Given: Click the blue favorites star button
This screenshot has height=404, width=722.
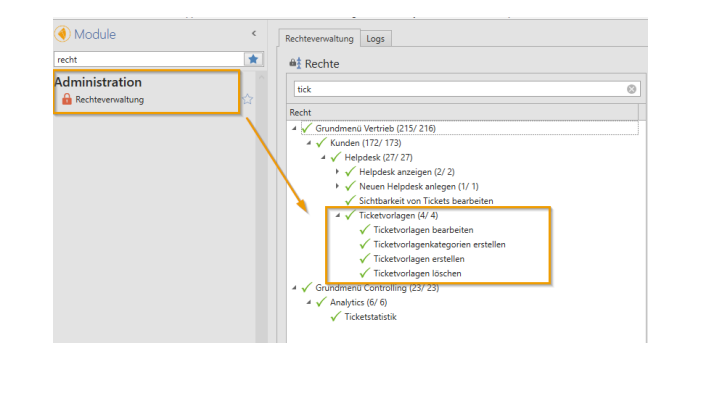Looking at the screenshot, I should click(253, 60).
